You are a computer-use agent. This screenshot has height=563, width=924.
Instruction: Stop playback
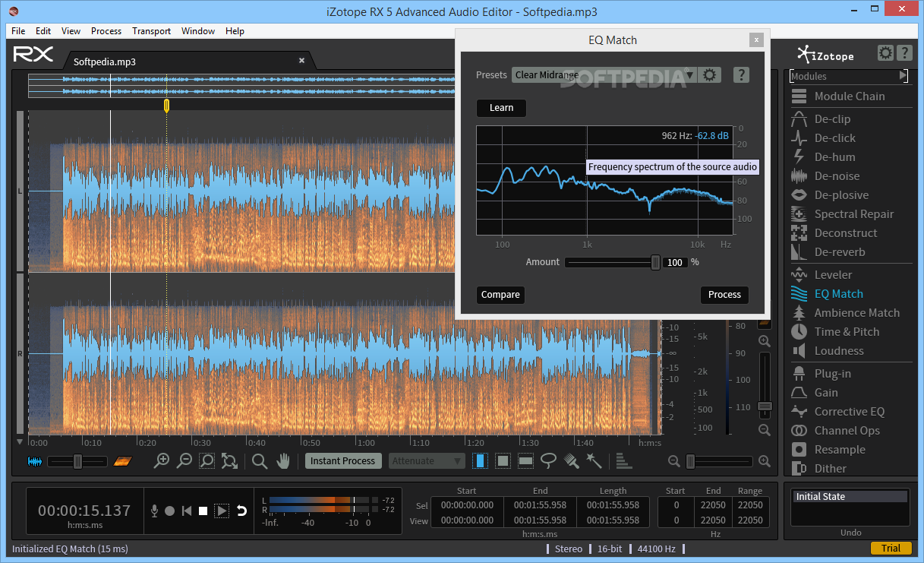point(203,511)
